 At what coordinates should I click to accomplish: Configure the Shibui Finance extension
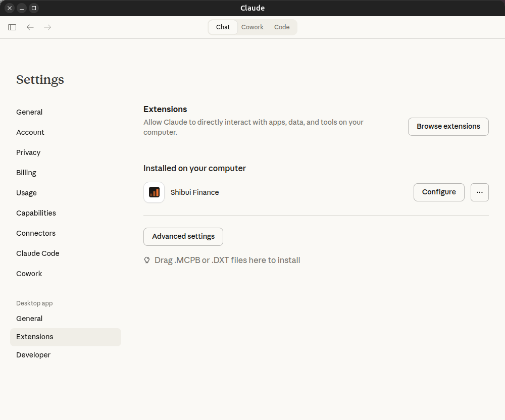(438, 192)
